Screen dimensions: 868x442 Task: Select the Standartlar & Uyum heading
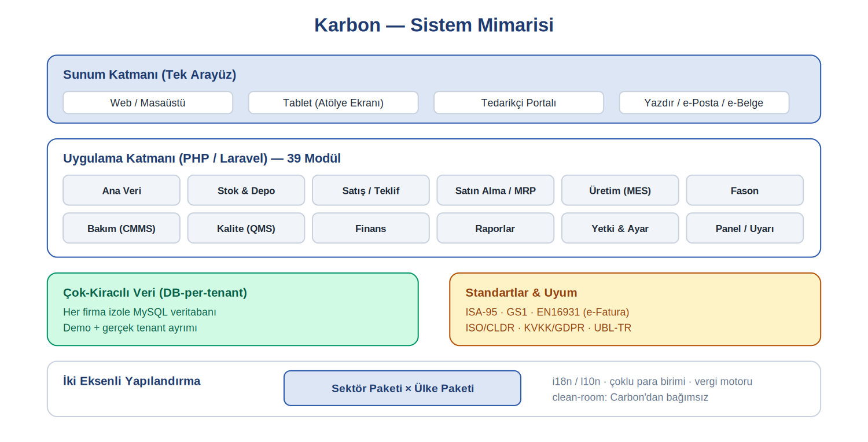click(521, 293)
